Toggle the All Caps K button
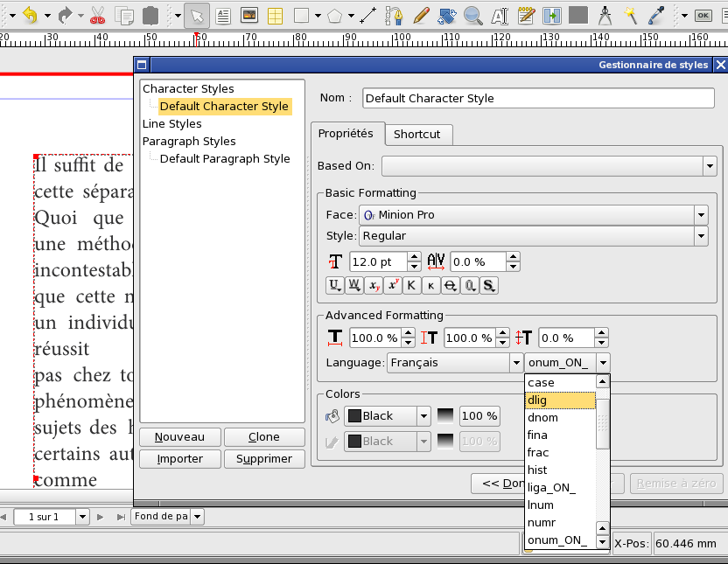This screenshot has height=564, width=728. click(412, 285)
